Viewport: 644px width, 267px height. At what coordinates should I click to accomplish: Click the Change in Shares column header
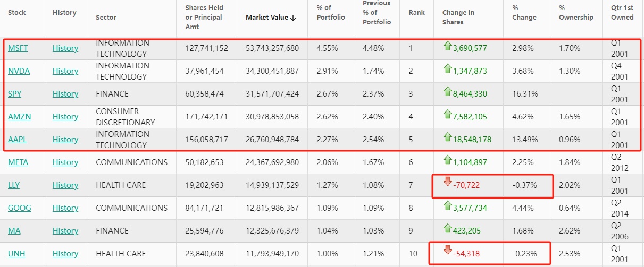pos(458,18)
